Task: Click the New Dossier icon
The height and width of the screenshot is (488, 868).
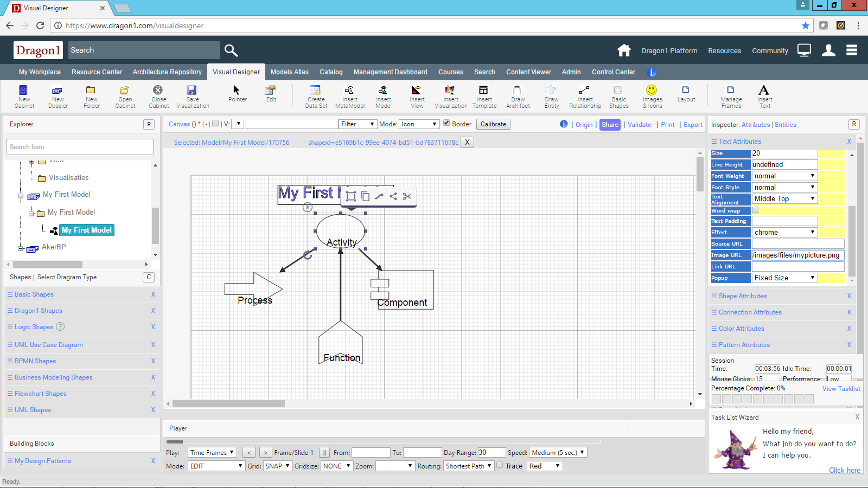Action: click(57, 91)
